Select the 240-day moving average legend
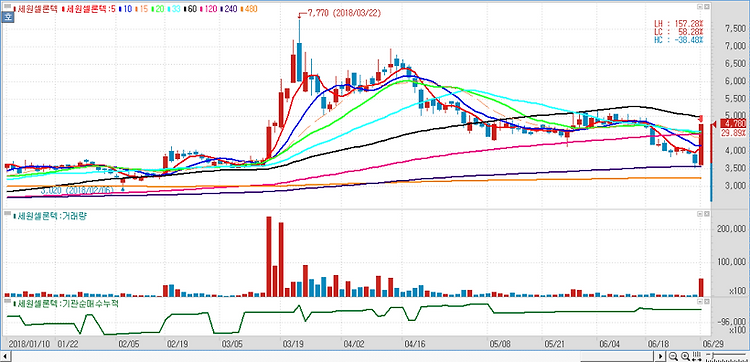The width and height of the screenshot is (750, 362). [x=229, y=9]
